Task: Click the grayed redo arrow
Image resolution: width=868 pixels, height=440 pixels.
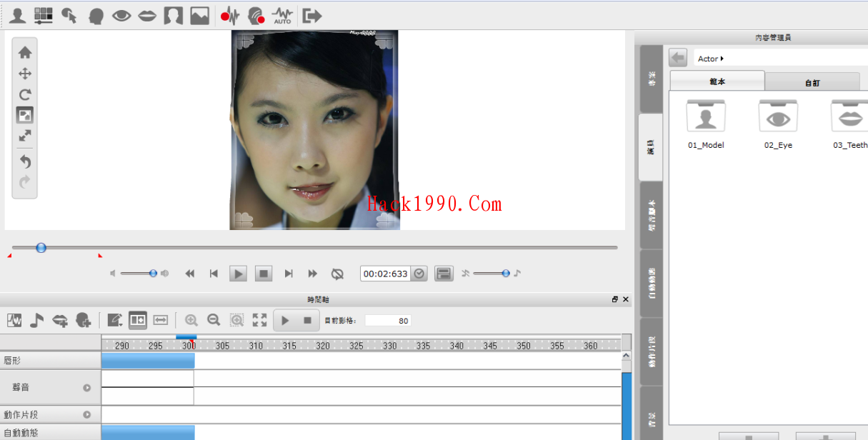Action: click(x=25, y=182)
